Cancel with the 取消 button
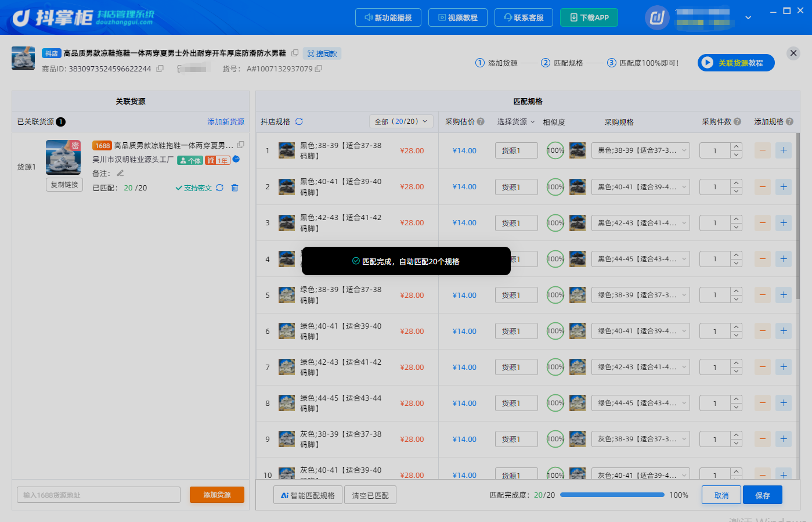This screenshot has width=812, height=522. pyautogui.click(x=721, y=495)
